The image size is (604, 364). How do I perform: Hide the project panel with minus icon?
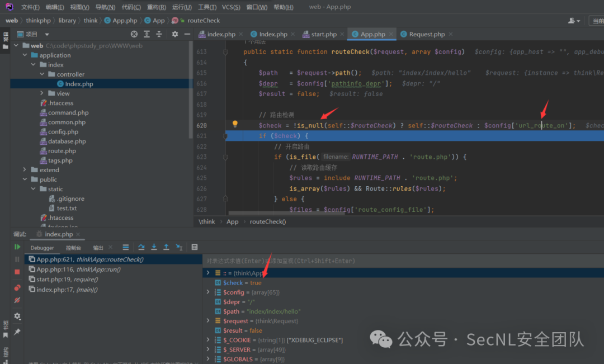(x=187, y=34)
